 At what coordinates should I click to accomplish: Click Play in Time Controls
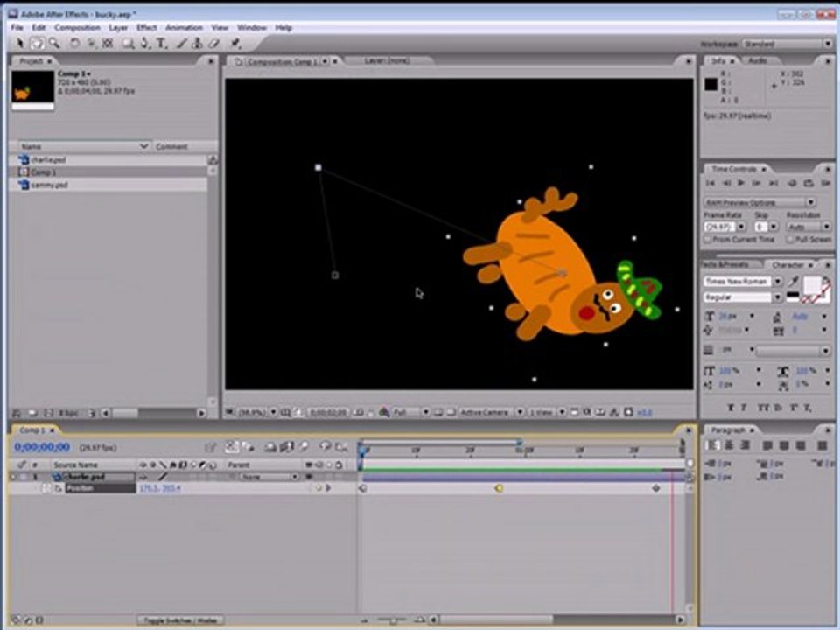741,183
